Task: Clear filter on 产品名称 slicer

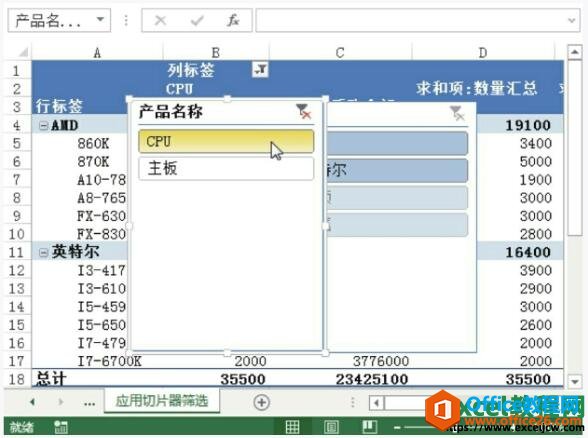Action: [304, 112]
